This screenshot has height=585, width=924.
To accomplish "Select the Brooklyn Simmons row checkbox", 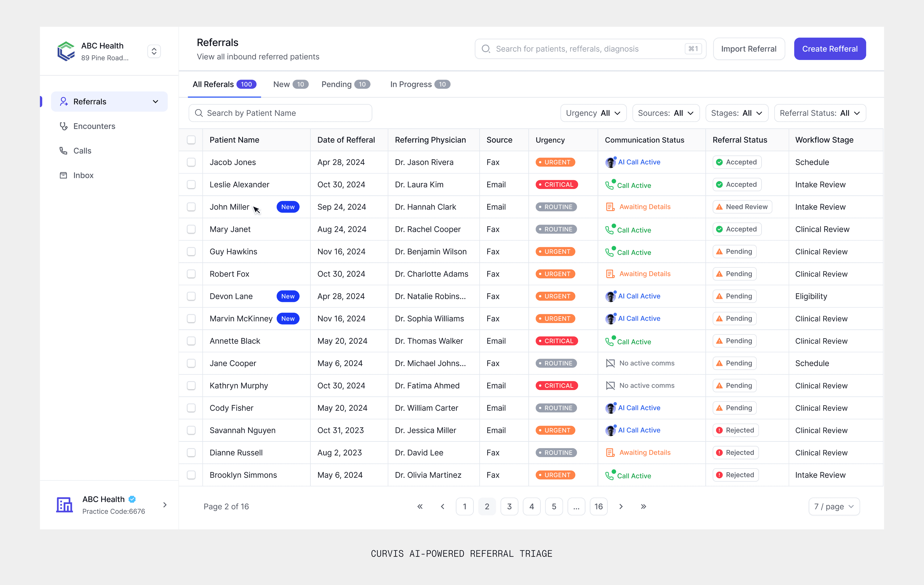I will point(191,475).
